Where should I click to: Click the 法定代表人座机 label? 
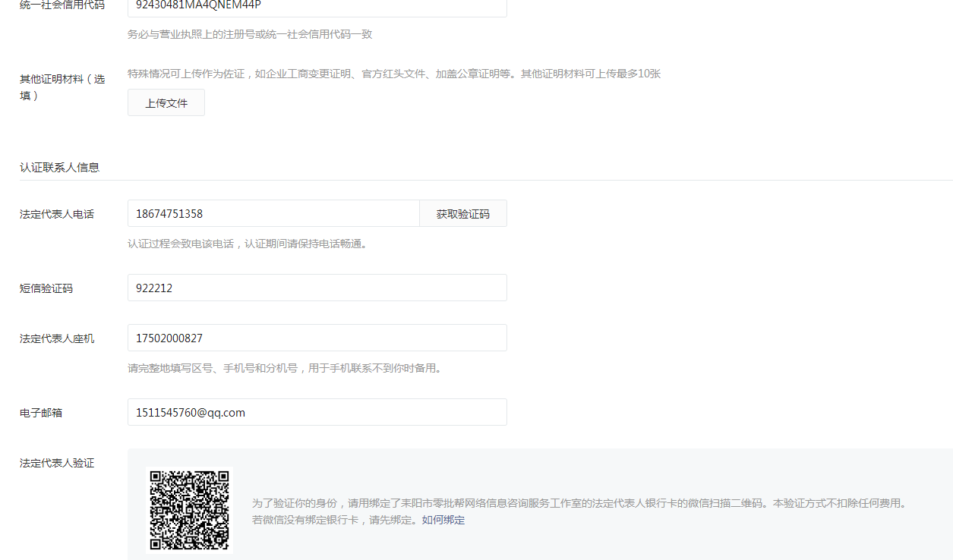(x=57, y=338)
